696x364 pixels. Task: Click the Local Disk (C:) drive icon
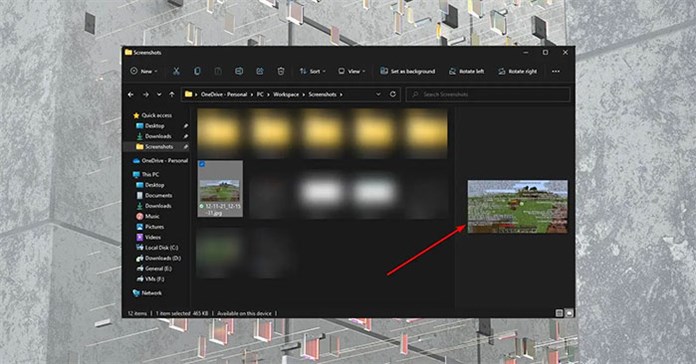click(x=140, y=248)
